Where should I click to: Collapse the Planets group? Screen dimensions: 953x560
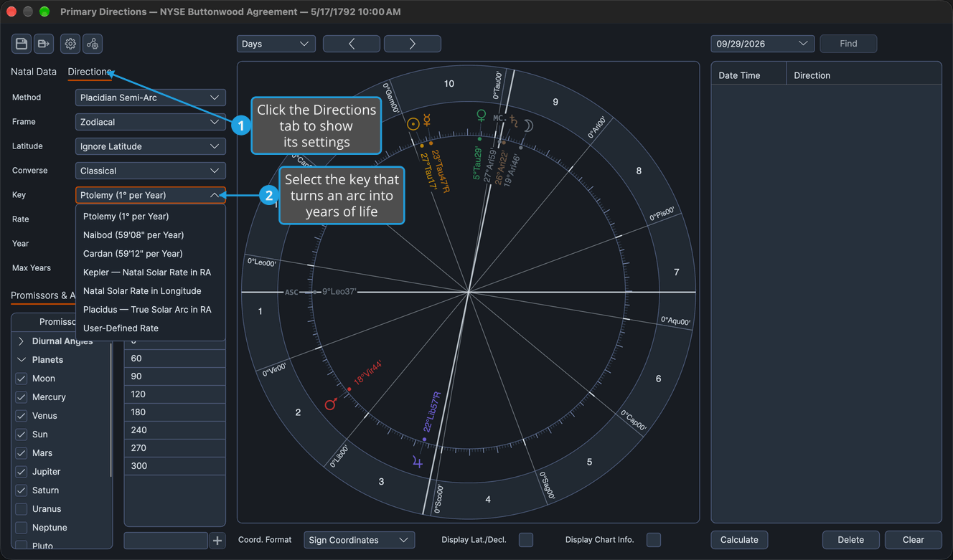(22, 360)
